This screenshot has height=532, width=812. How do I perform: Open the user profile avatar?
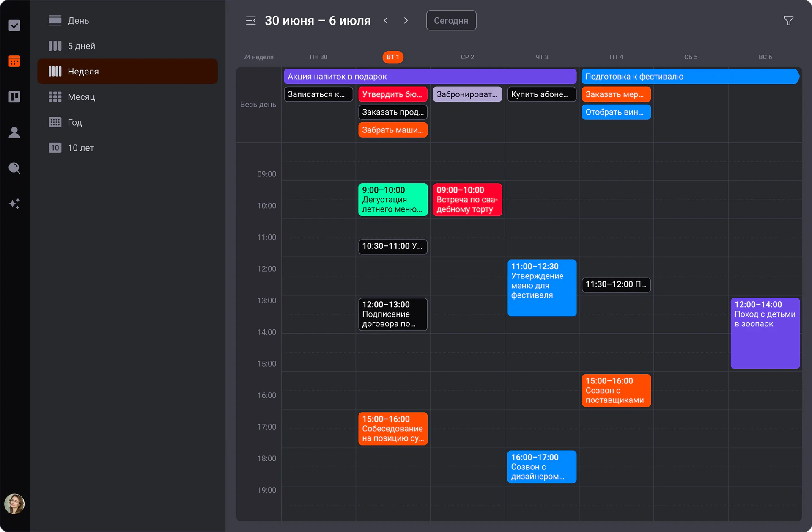point(14,504)
